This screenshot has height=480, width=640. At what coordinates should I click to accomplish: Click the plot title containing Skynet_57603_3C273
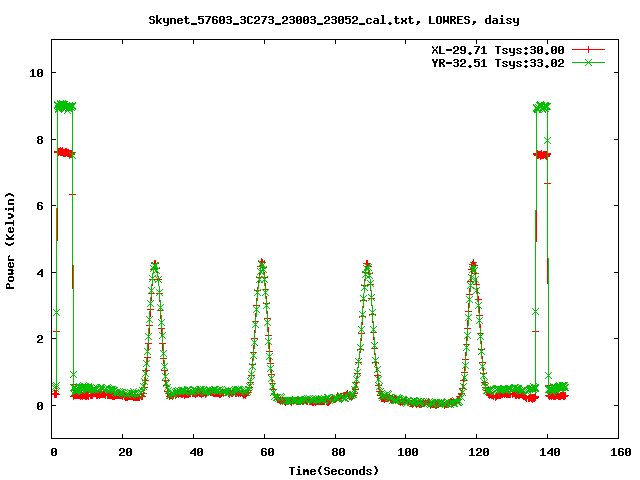[333, 19]
